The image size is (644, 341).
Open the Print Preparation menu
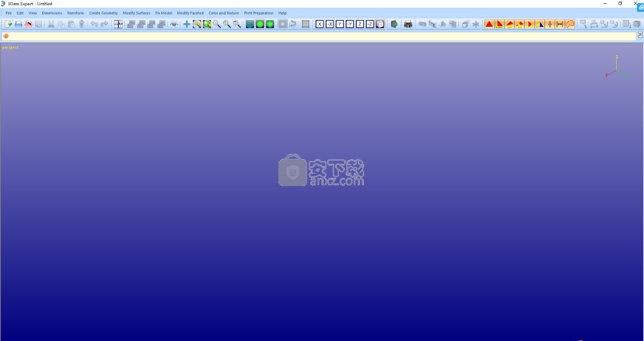[259, 13]
